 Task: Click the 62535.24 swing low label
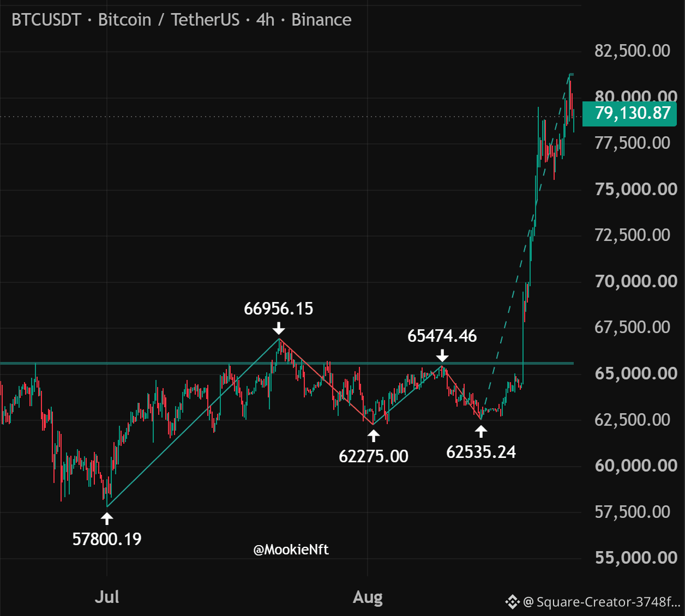tap(481, 452)
